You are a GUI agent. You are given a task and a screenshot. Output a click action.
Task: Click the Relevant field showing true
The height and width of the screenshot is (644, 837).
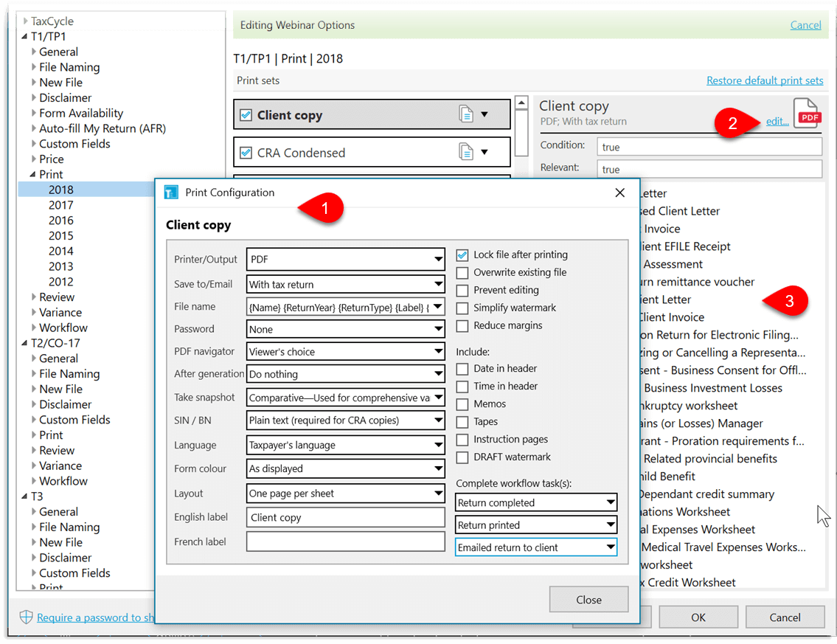pyautogui.click(x=709, y=169)
